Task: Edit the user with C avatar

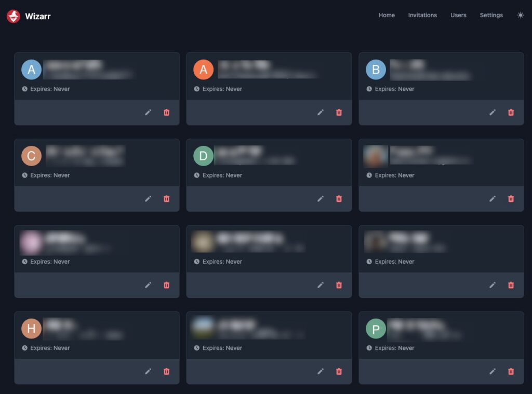Action: coord(148,198)
